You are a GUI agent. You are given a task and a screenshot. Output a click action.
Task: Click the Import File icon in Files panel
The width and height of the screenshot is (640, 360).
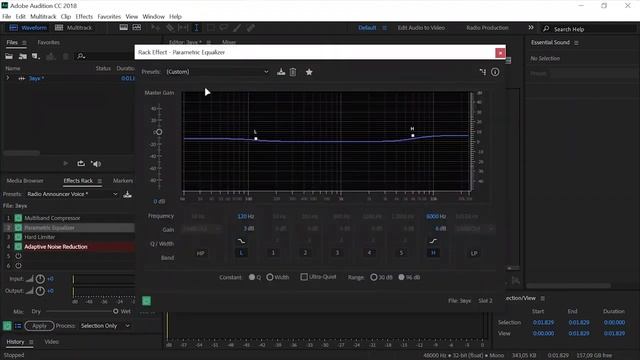[x=22, y=56]
